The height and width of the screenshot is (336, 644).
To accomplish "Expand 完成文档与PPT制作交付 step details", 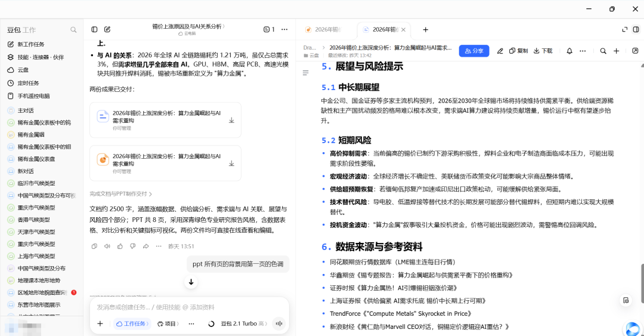I will click(x=120, y=194).
